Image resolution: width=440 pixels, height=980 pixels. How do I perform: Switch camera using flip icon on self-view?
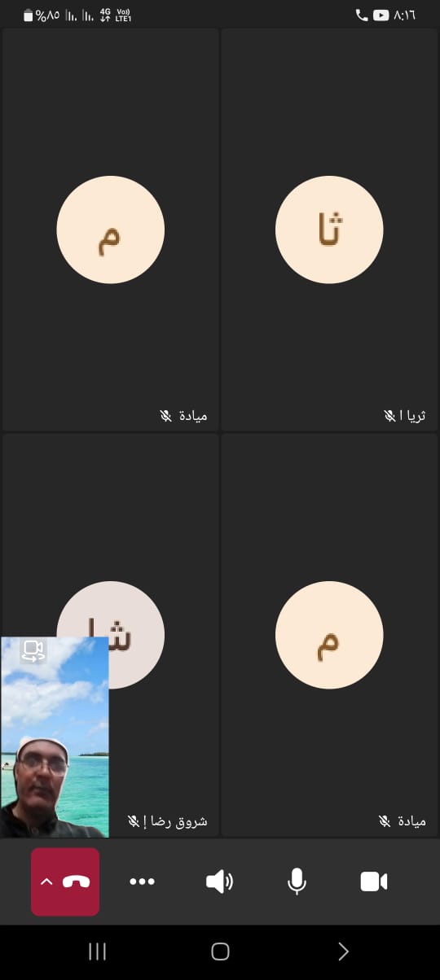click(33, 650)
